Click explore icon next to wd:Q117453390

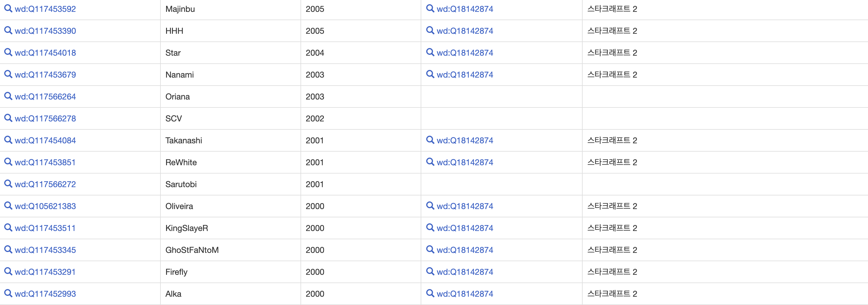(8, 30)
